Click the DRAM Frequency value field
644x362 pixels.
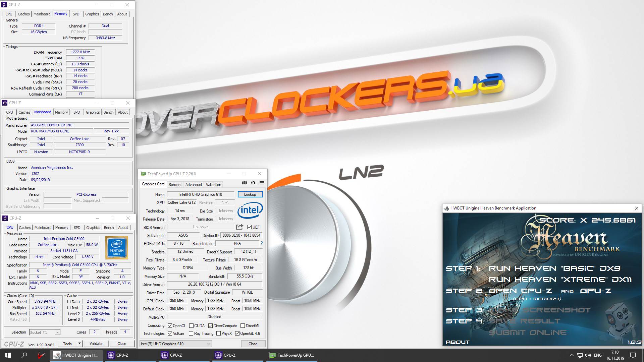80,52
